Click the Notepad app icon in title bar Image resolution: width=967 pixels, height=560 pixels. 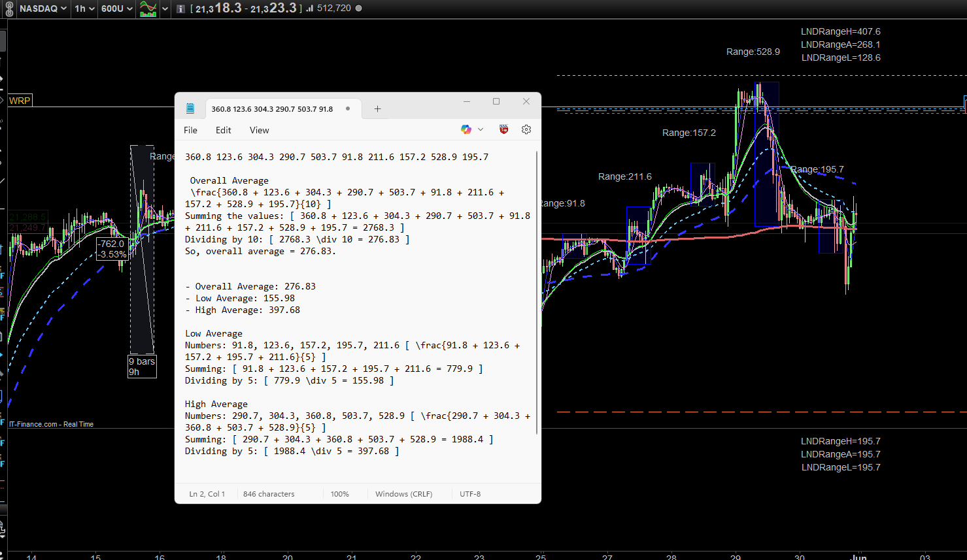(190, 108)
